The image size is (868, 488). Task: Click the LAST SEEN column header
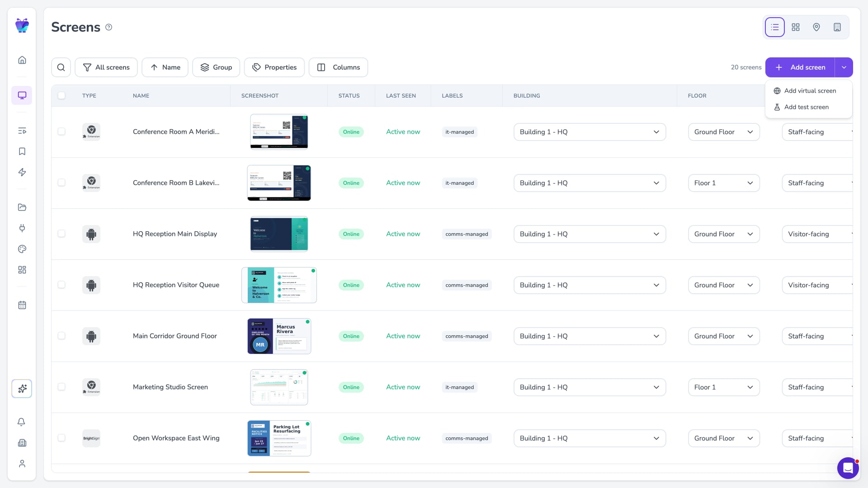(401, 96)
